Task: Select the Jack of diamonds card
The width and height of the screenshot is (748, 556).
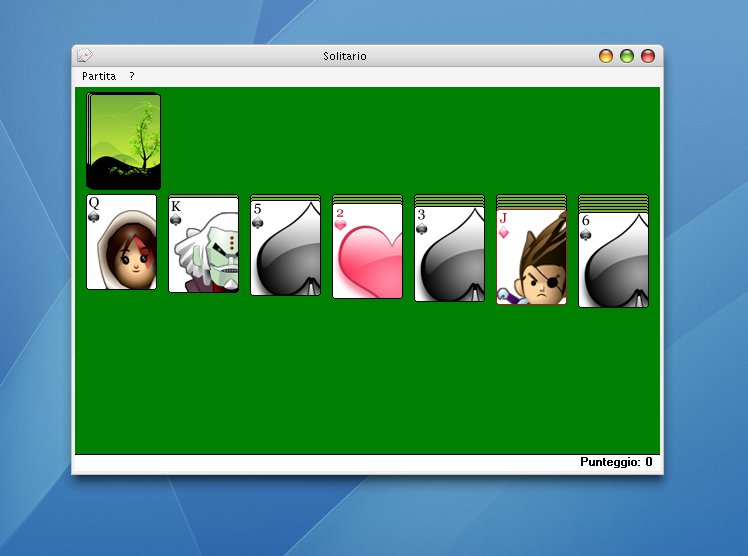Action: (531, 257)
